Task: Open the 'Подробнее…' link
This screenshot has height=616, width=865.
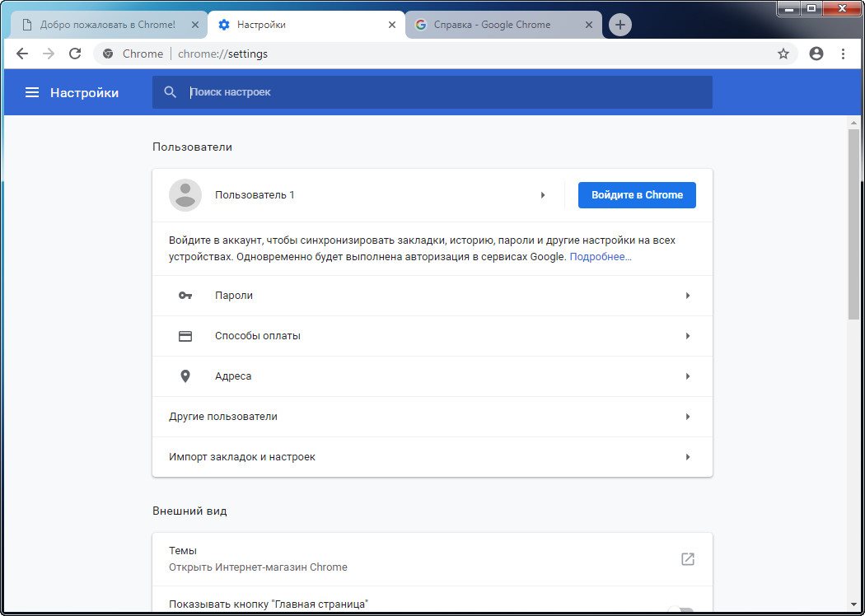Action: [601, 257]
